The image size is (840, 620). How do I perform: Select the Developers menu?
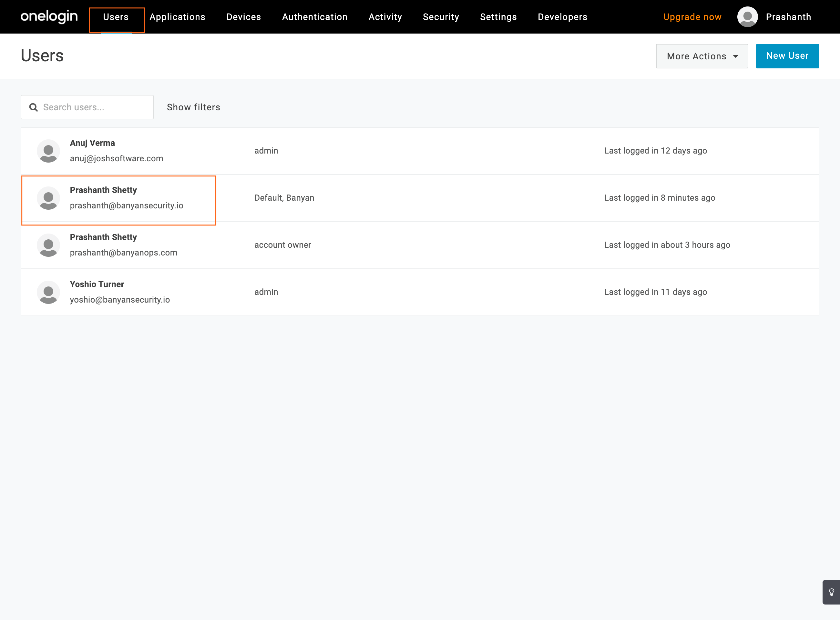tap(562, 17)
